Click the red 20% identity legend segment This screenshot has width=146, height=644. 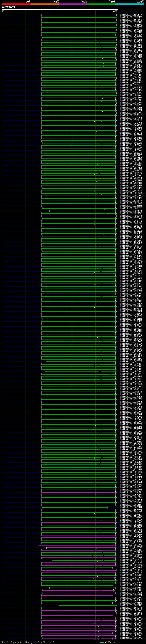click(x=16, y=4)
